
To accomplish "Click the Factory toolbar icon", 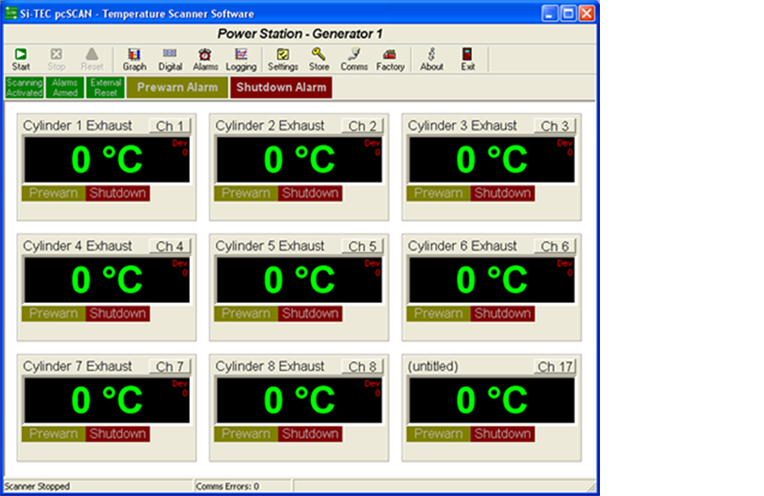I will pyautogui.click(x=390, y=59).
